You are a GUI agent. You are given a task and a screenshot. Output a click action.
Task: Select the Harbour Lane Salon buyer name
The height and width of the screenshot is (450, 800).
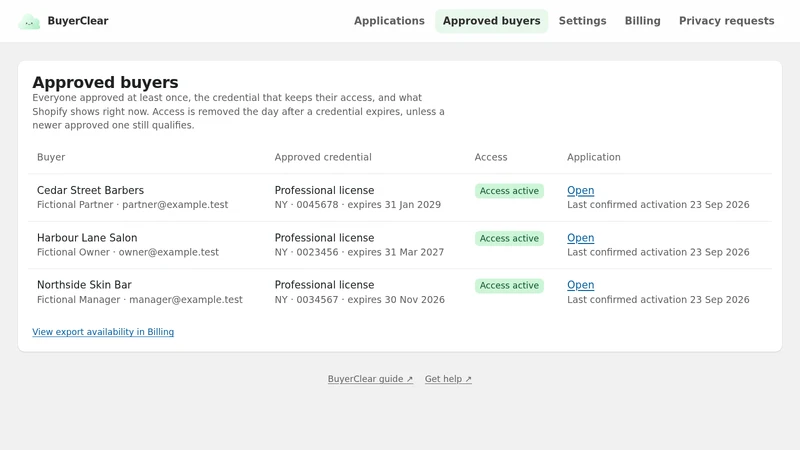(87, 238)
